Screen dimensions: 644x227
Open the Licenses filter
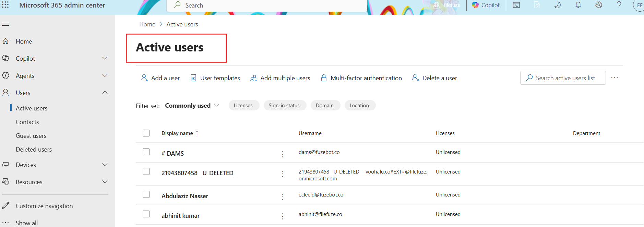(x=243, y=106)
